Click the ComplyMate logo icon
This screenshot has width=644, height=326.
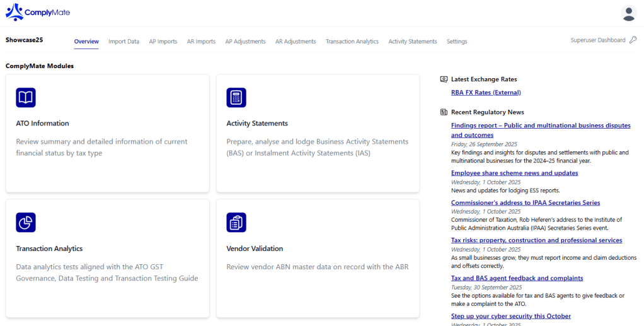click(14, 12)
